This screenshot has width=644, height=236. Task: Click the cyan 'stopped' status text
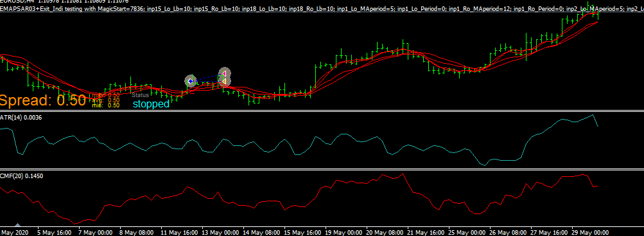click(151, 104)
